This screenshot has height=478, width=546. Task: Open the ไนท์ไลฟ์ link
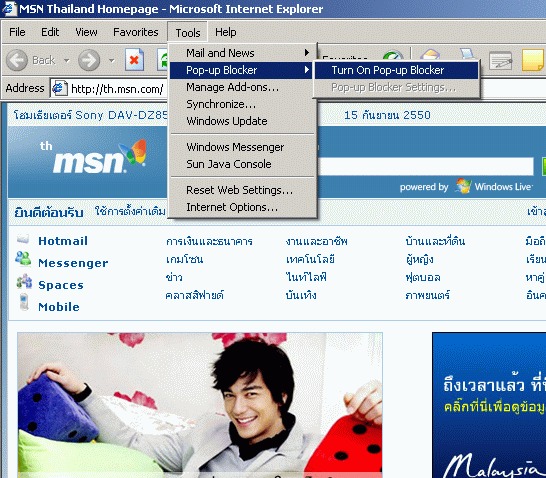pyautogui.click(x=306, y=277)
